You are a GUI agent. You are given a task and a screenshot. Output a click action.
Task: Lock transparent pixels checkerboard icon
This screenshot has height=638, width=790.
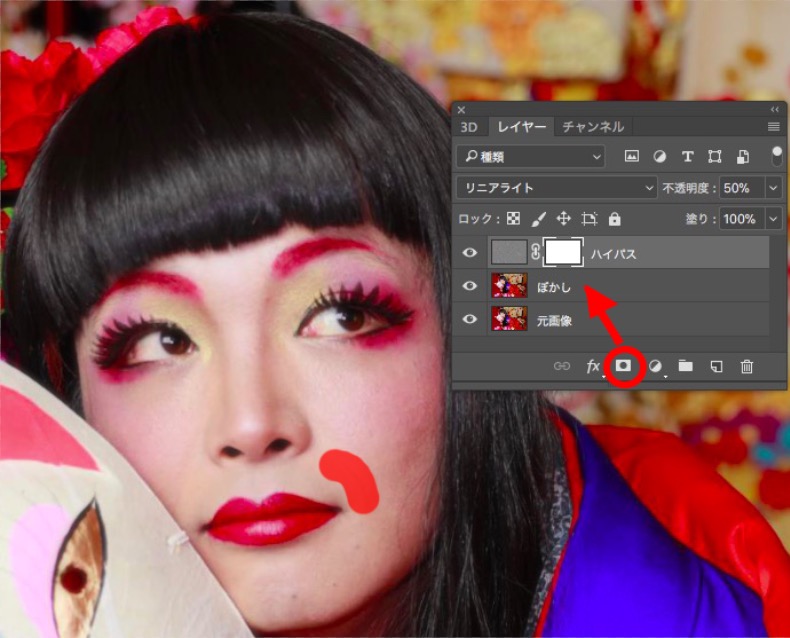[513, 219]
